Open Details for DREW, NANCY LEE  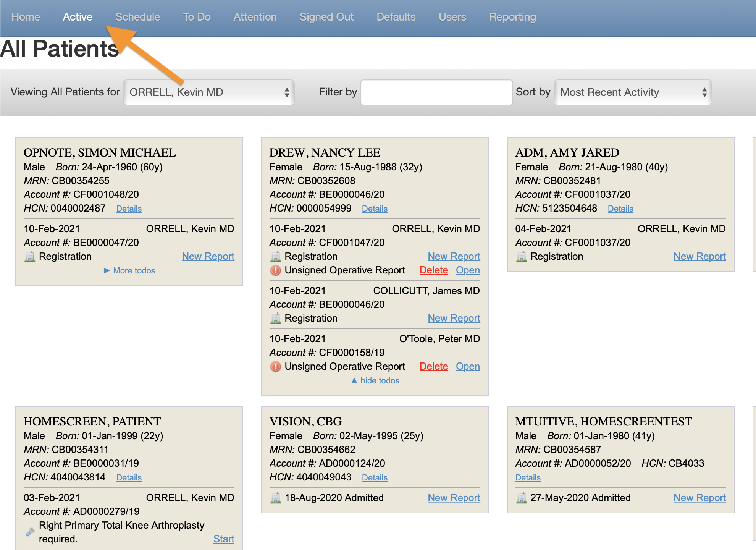(375, 209)
